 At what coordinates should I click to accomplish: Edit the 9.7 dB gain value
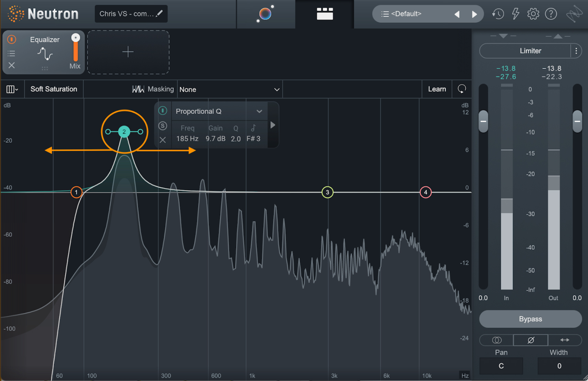215,139
